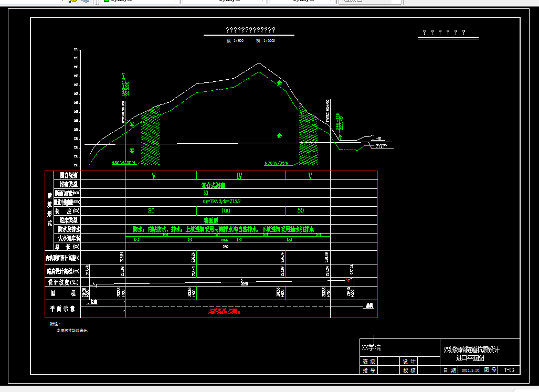Click the 道床类型 row label

point(68,220)
